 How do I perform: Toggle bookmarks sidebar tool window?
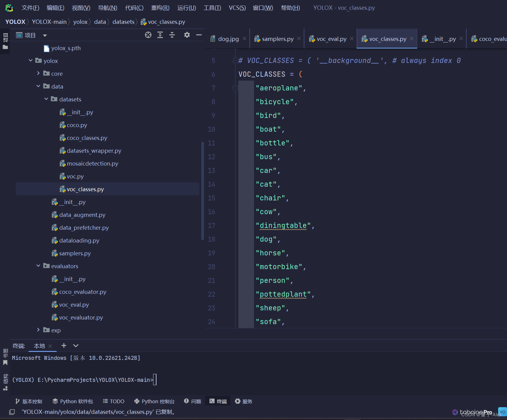(x=5, y=356)
